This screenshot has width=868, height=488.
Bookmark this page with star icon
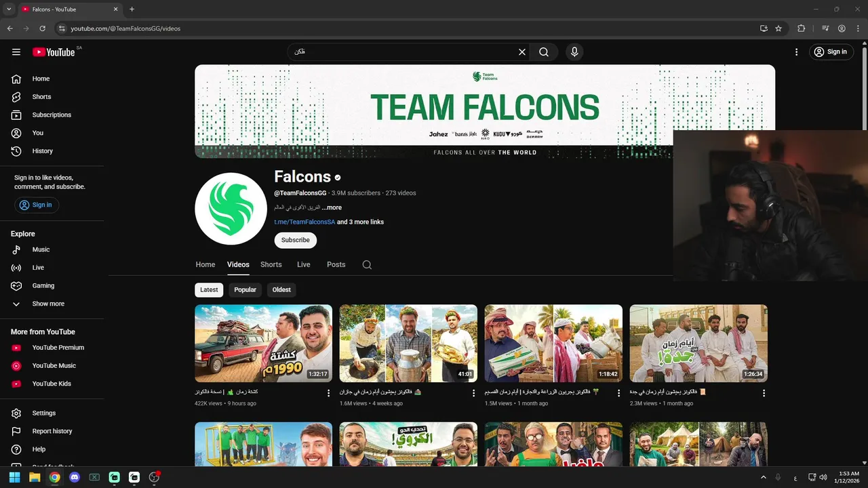(778, 28)
